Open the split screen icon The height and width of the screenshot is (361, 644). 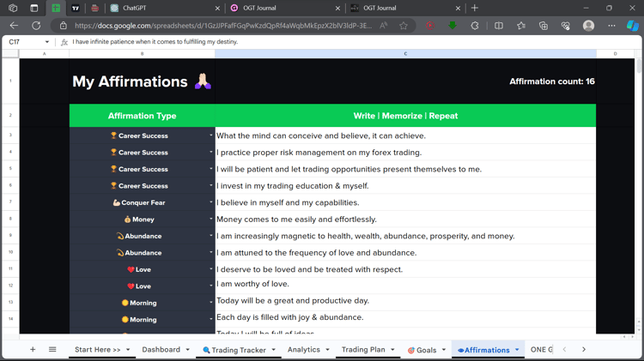point(499,26)
